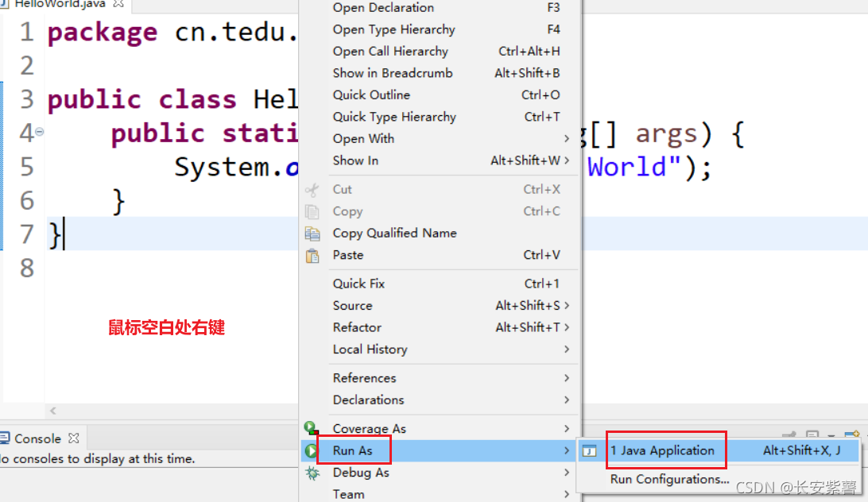The width and height of the screenshot is (868, 502).
Task: Choose Copy Qualified Name
Action: point(440,233)
